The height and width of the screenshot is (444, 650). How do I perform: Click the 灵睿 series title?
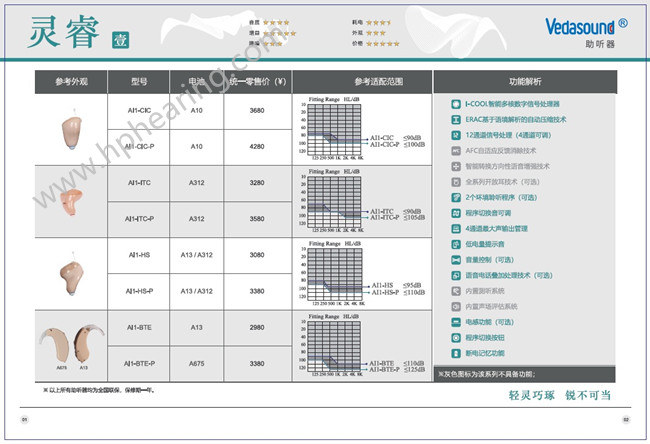64,32
